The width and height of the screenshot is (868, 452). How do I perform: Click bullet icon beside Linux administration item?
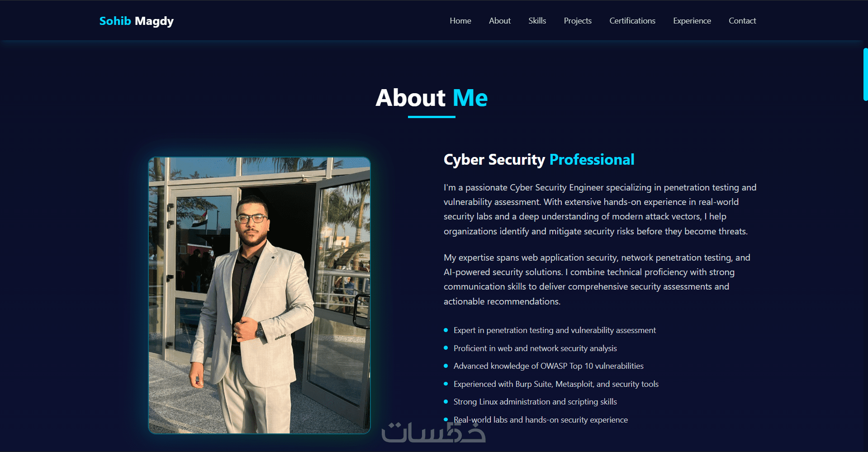446,401
